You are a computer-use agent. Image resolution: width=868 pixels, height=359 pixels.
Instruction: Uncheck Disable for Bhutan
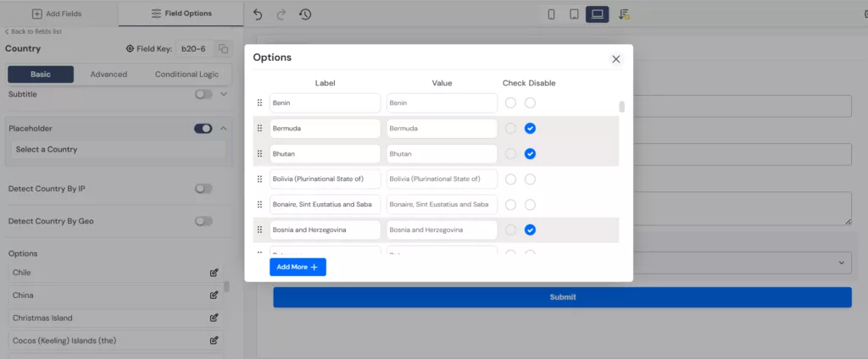(x=530, y=154)
